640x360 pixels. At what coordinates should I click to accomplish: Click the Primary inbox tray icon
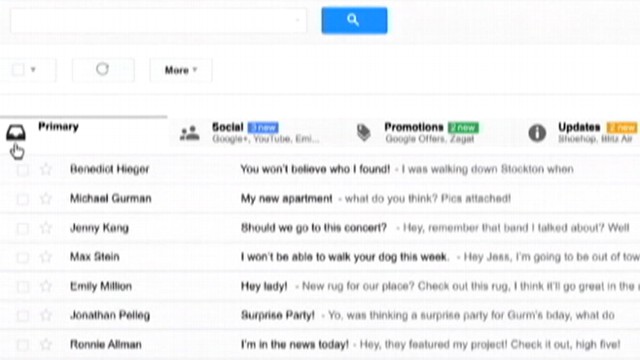pos(16,133)
